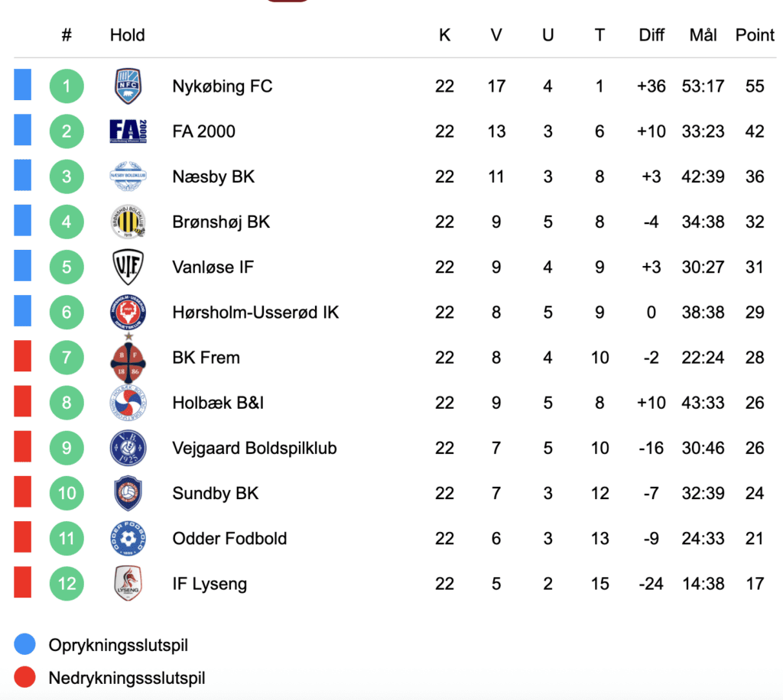Click the red Nedrykningsslutspil legend dot
Image resolution: width=783 pixels, height=700 pixels.
click(x=25, y=678)
